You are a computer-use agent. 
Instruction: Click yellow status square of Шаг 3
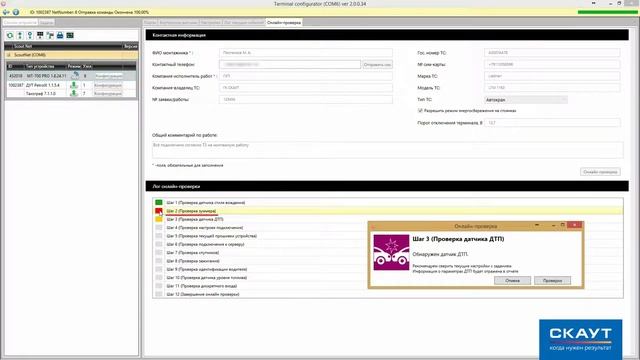click(159, 219)
